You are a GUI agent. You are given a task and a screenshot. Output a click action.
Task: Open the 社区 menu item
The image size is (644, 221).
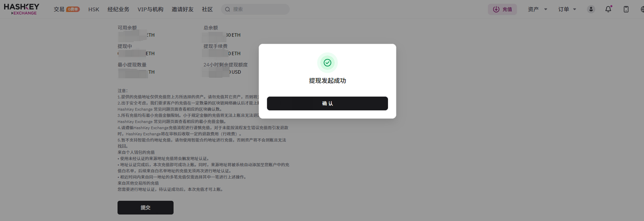point(207,10)
